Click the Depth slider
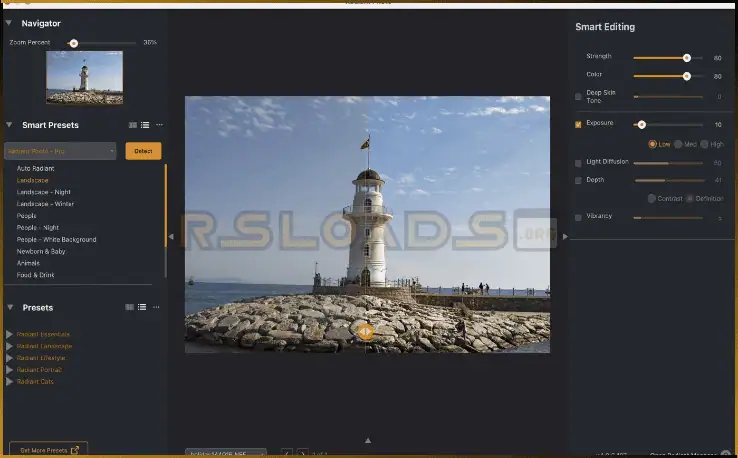 (x=668, y=180)
